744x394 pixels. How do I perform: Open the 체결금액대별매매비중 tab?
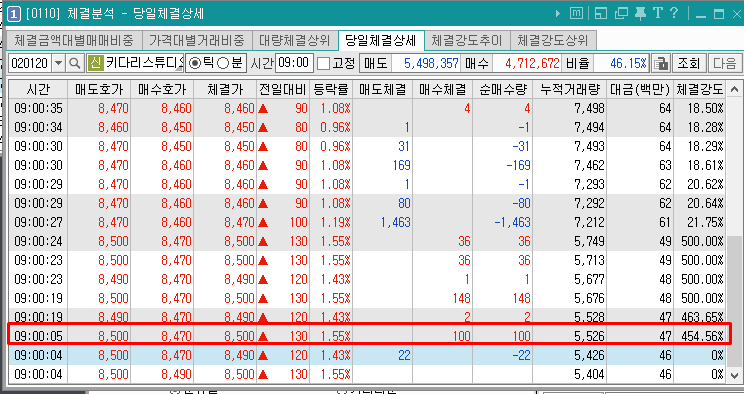[73, 40]
